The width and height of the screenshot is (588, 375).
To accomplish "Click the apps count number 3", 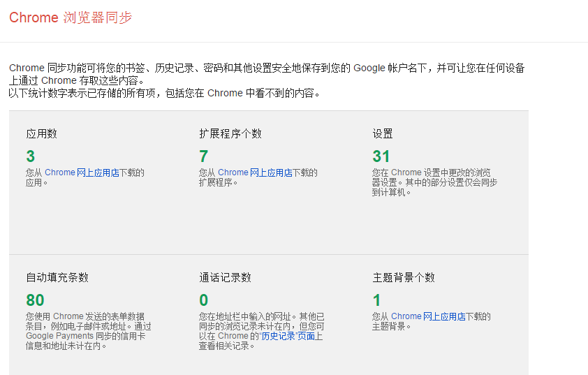I will pyautogui.click(x=30, y=156).
